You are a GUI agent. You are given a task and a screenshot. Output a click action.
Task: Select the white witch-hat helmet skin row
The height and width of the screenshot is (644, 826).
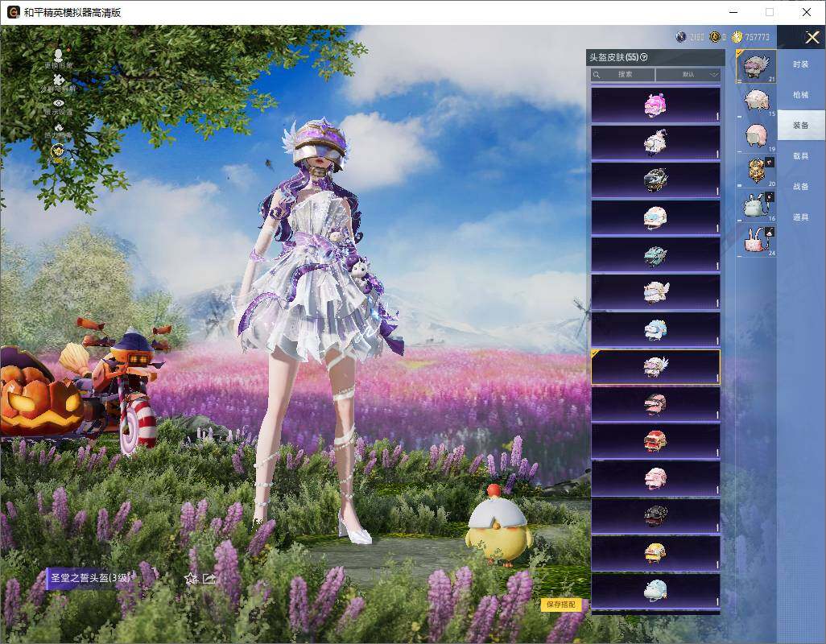click(655, 142)
